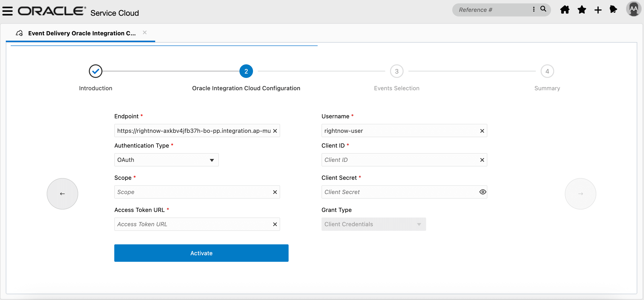Open the three-dot search options menu
Viewport: 644px width, 300px height.
(534, 9)
